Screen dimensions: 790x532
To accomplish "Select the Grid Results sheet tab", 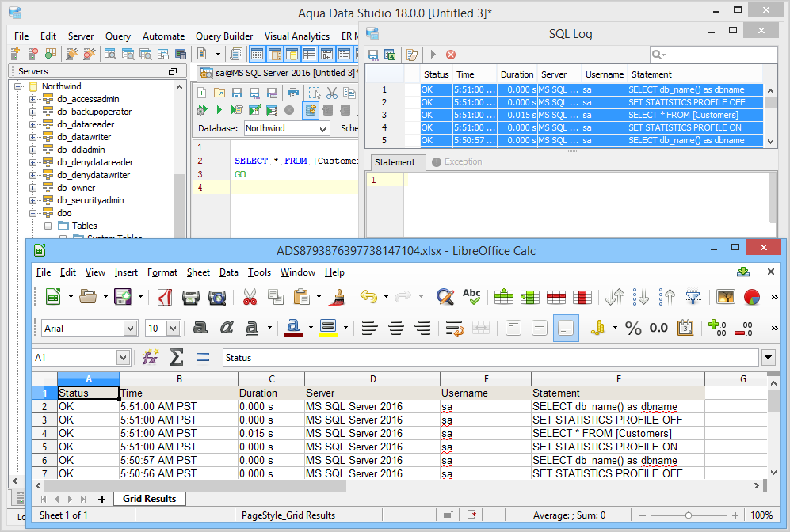I will click(x=149, y=499).
